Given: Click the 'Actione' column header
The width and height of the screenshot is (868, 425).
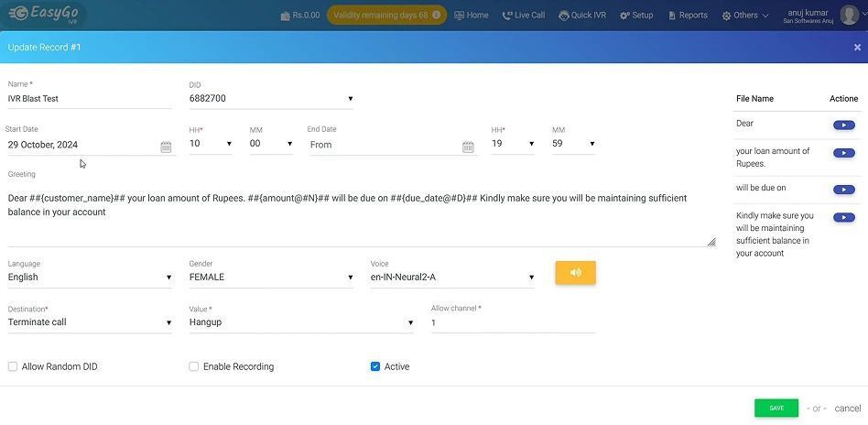Looking at the screenshot, I should tap(843, 99).
